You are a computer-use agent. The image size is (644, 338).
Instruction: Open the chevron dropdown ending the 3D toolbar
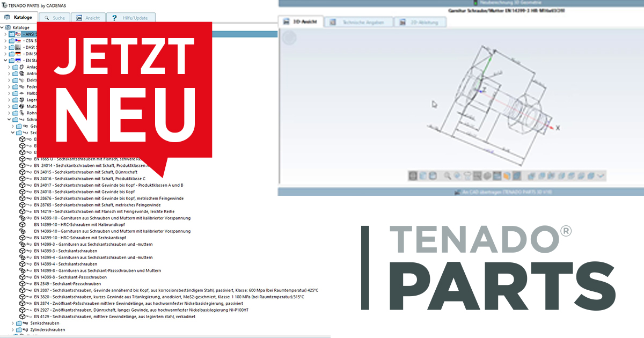pos(601,175)
